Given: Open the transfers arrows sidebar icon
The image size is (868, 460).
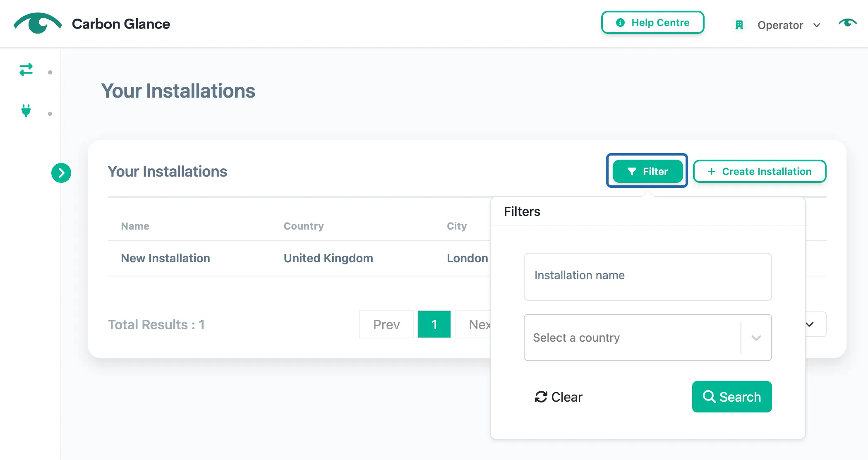Looking at the screenshot, I should pos(26,69).
